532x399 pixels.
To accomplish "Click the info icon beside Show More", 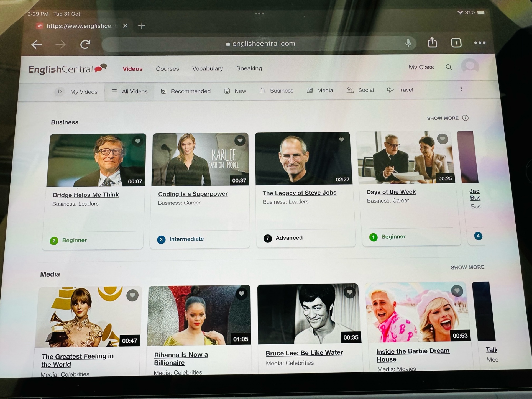I will click(465, 118).
